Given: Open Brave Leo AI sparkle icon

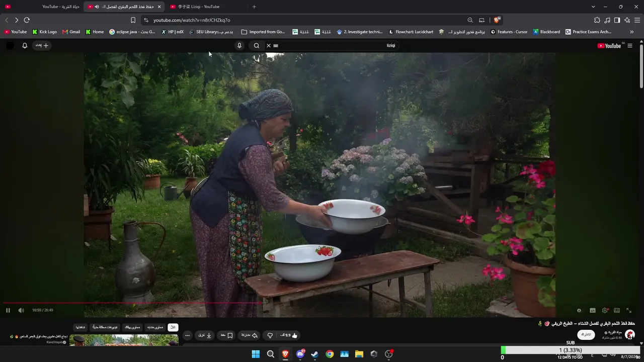Looking at the screenshot, I should 627,20.
